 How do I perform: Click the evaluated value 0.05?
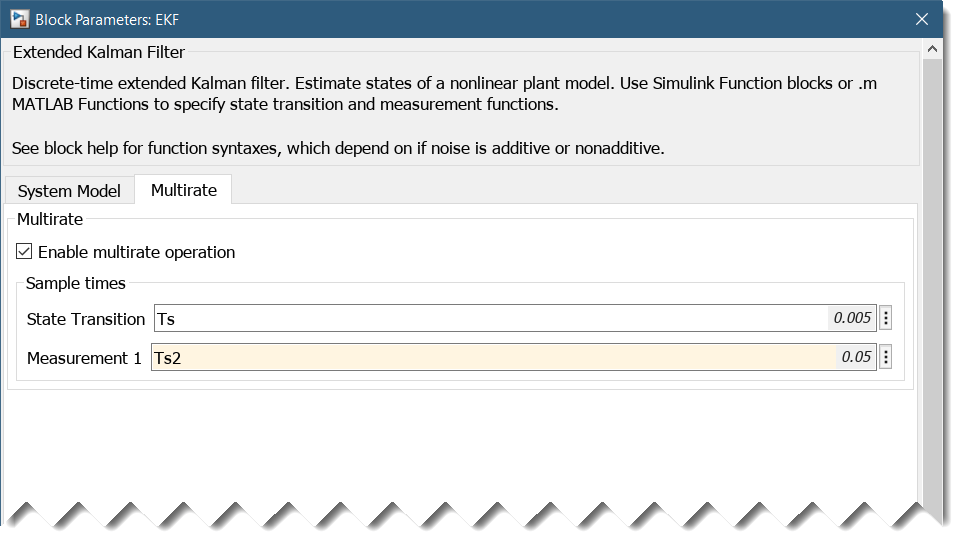856,358
